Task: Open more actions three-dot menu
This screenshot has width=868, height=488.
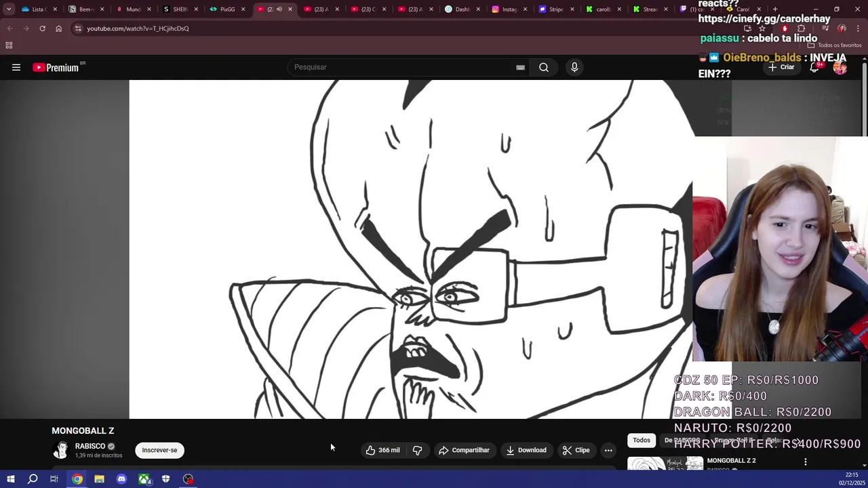Action: pos(608,450)
